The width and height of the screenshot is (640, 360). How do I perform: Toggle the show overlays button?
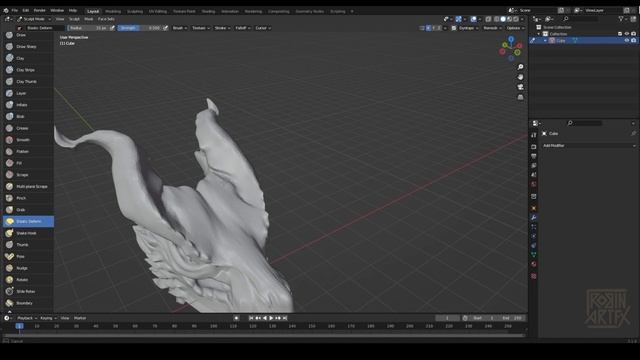(x=473, y=19)
